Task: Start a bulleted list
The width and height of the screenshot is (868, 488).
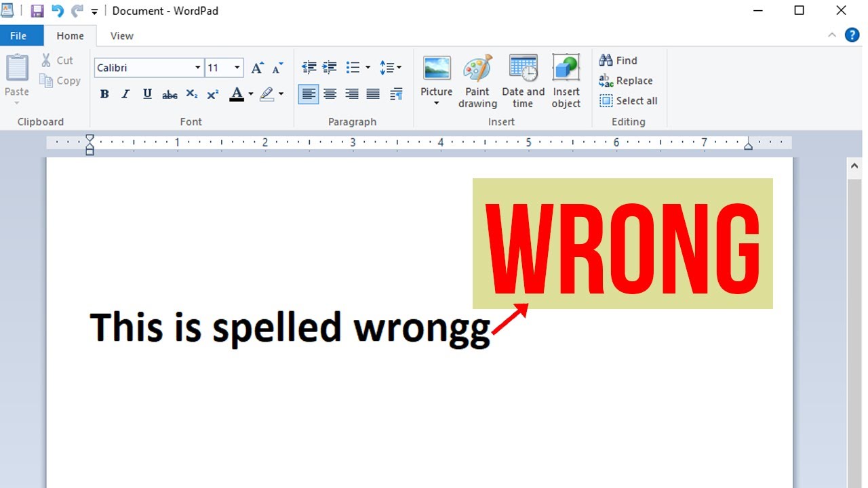Action: (x=353, y=68)
